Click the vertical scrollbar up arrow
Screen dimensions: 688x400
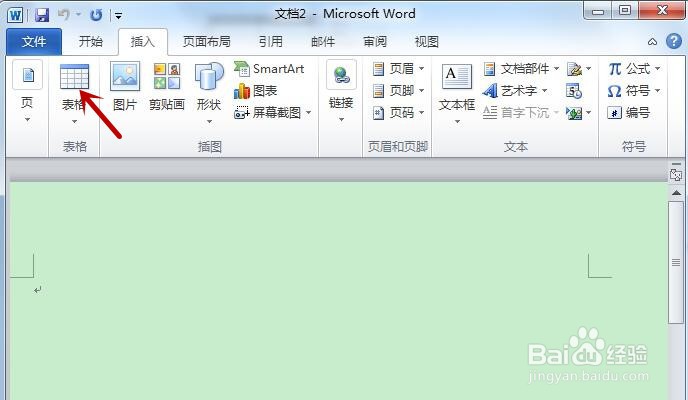point(676,193)
